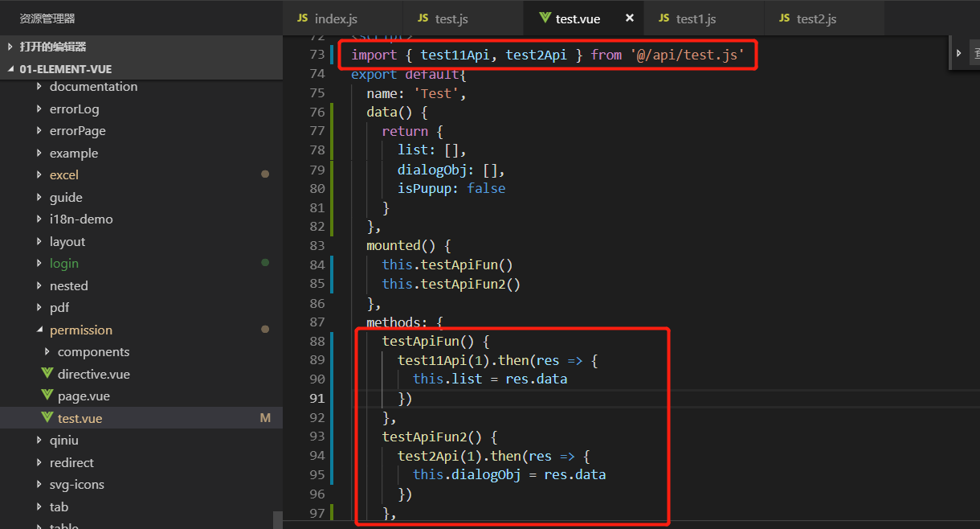Click the M git status badge on test.vue
This screenshot has width=980, height=529.
pos(265,418)
